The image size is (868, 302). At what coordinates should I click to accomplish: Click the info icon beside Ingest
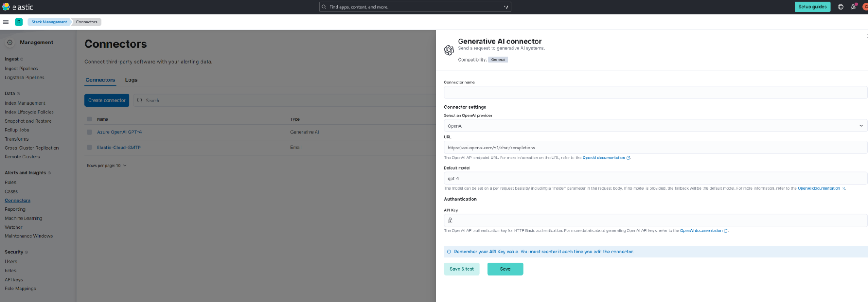[22, 59]
